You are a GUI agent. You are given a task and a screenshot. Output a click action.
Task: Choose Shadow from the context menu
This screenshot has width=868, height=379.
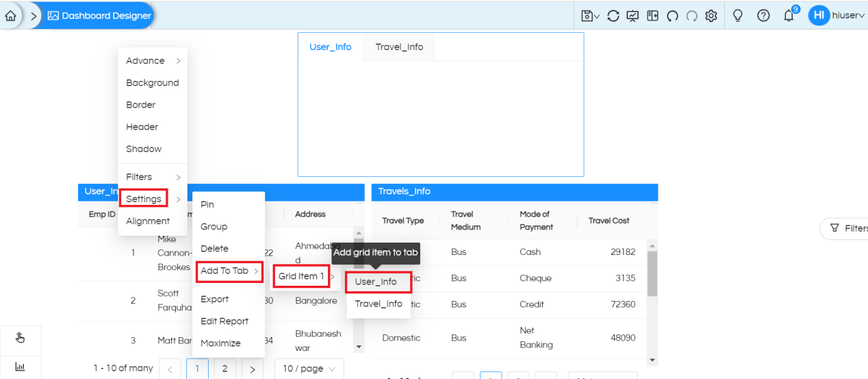(x=153, y=149)
